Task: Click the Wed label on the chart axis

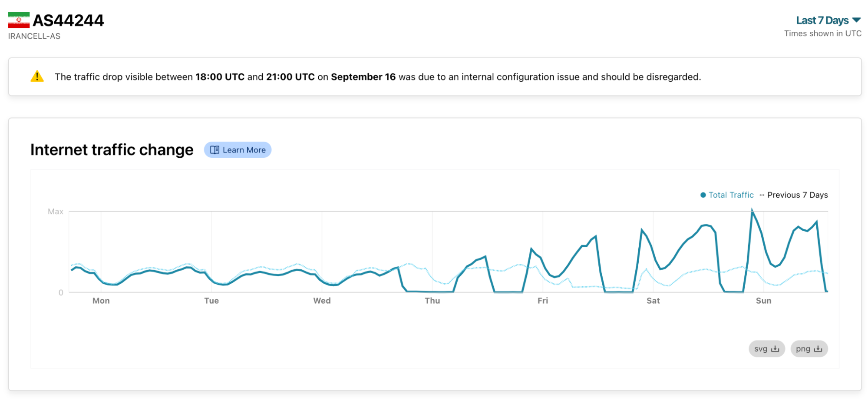Action: [322, 301]
